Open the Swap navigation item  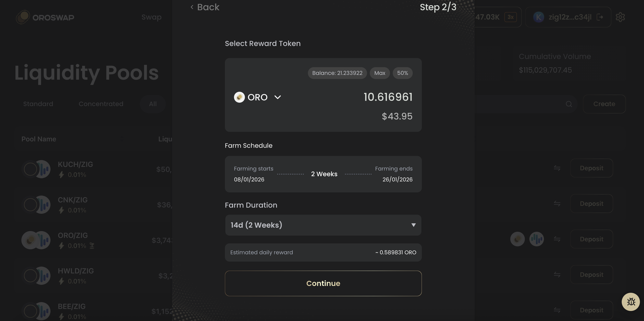point(151,17)
